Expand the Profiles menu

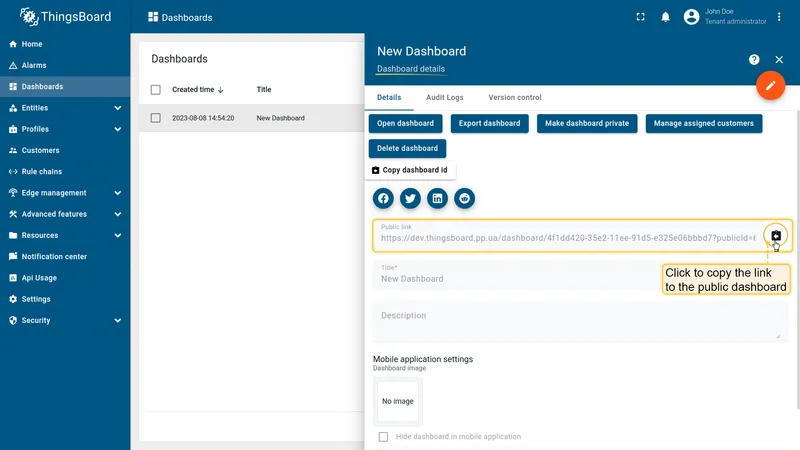65,129
